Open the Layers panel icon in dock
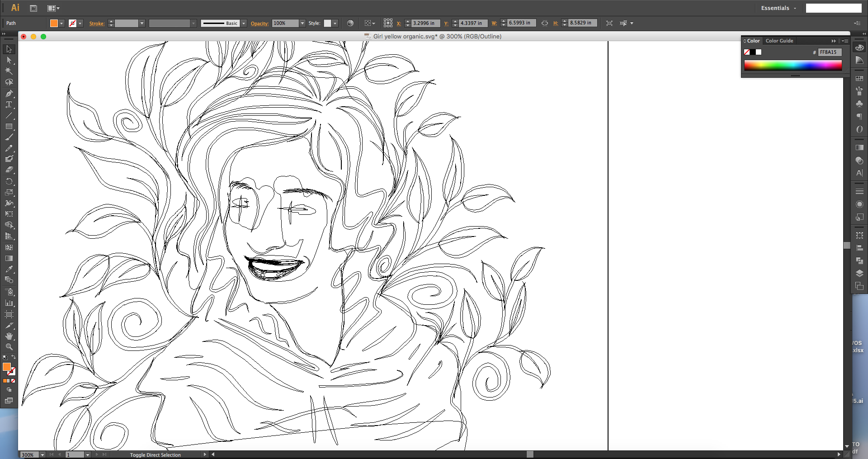 (x=859, y=273)
